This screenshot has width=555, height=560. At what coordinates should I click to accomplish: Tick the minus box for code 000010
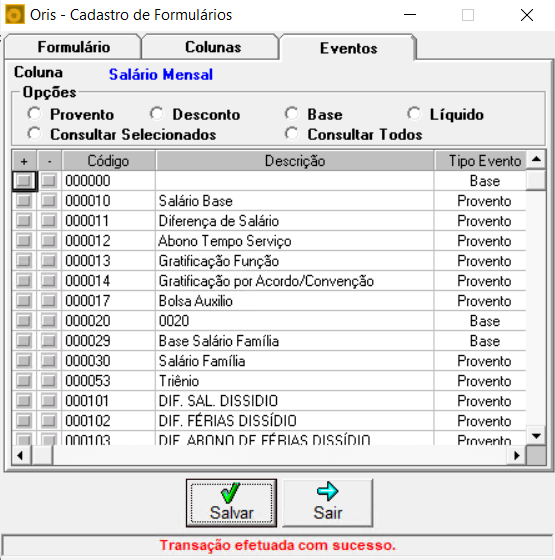(x=49, y=200)
